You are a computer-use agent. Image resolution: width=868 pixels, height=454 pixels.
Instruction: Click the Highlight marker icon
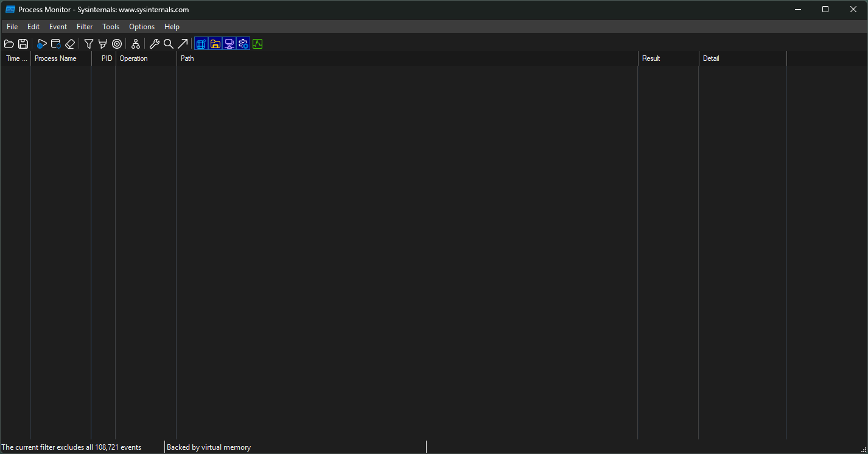click(x=103, y=44)
